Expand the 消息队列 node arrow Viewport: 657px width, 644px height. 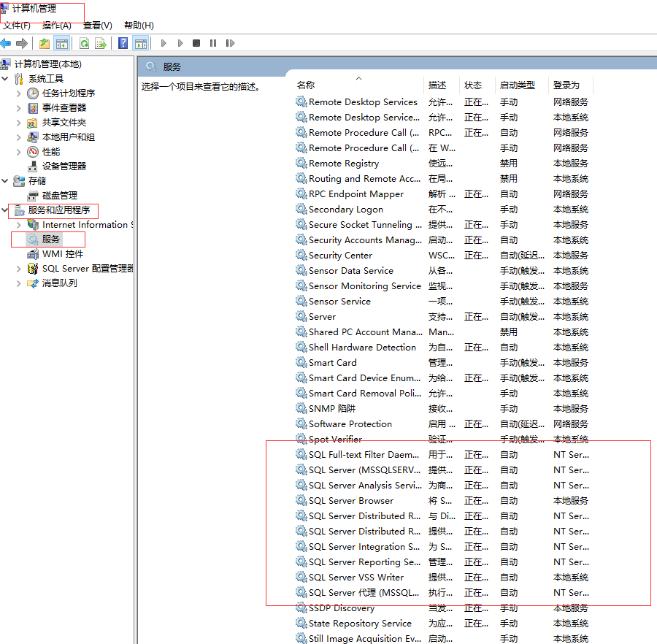18,283
